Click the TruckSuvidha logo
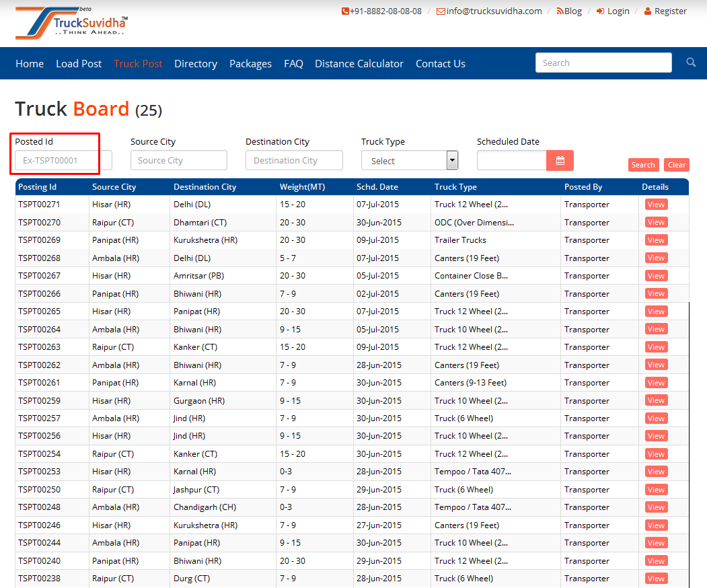This screenshot has height=588, width=707. click(x=71, y=24)
